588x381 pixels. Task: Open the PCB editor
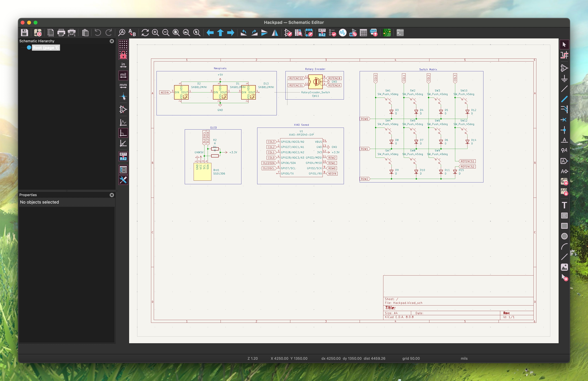[387, 33]
